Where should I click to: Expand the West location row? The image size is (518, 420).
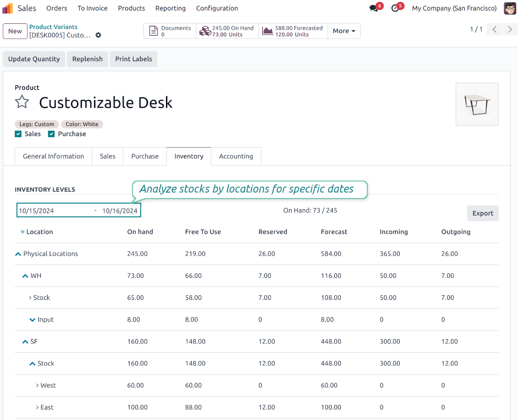(37, 386)
